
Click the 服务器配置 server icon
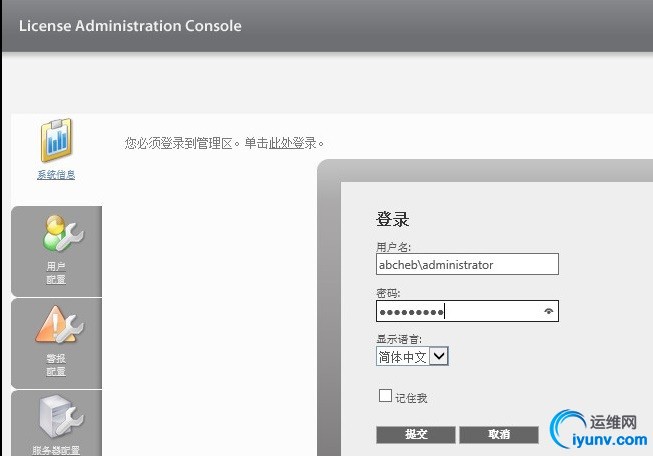tap(56, 416)
